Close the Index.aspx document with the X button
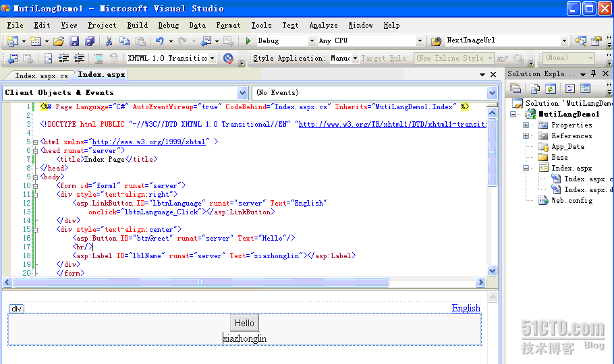This screenshot has width=614, height=364. [493, 74]
